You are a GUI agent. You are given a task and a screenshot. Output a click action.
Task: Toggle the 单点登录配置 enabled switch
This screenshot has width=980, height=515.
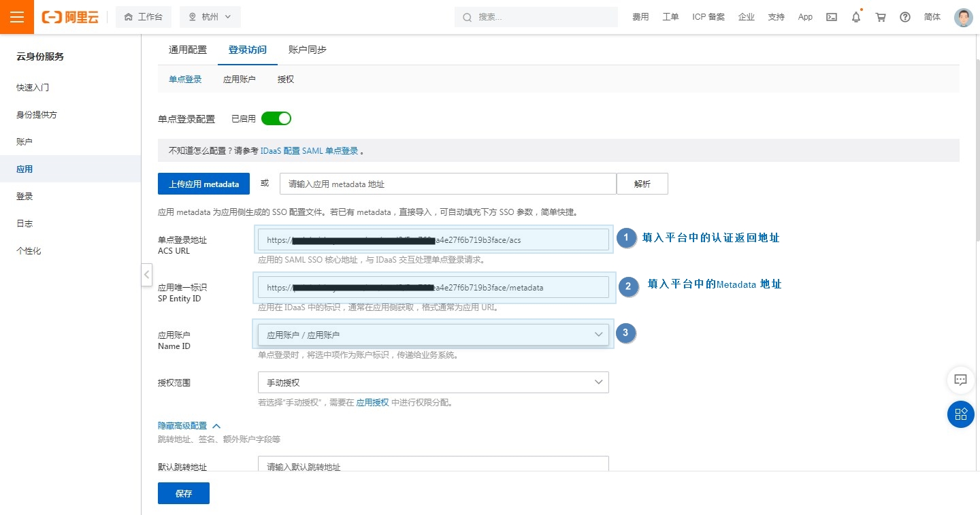point(276,118)
